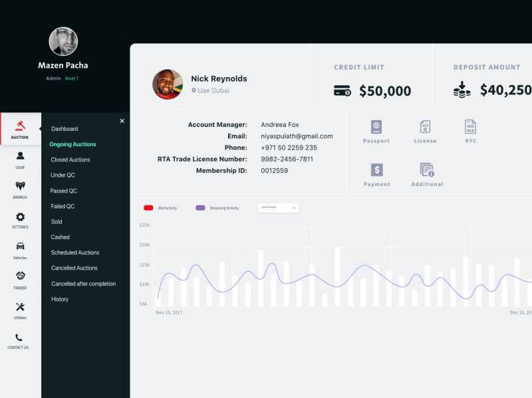The width and height of the screenshot is (532, 398).
Task: Open the KYC document icon
Action: pyautogui.click(x=470, y=127)
